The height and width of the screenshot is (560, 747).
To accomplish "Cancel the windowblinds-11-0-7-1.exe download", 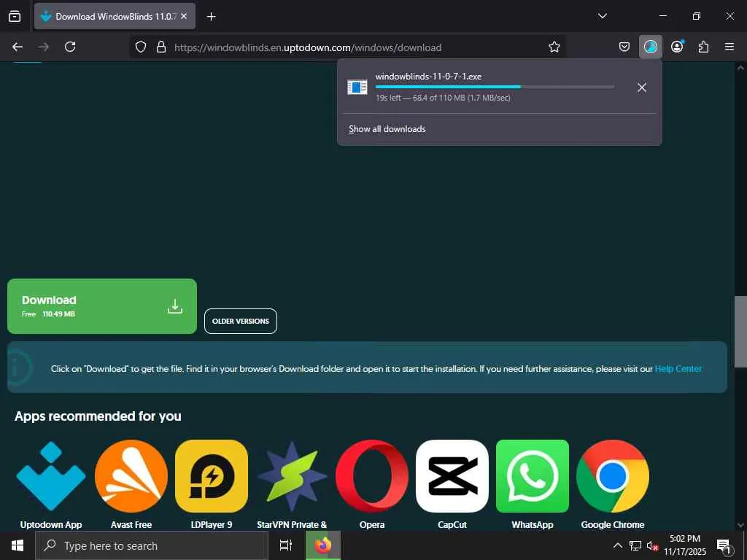I will pyautogui.click(x=642, y=87).
